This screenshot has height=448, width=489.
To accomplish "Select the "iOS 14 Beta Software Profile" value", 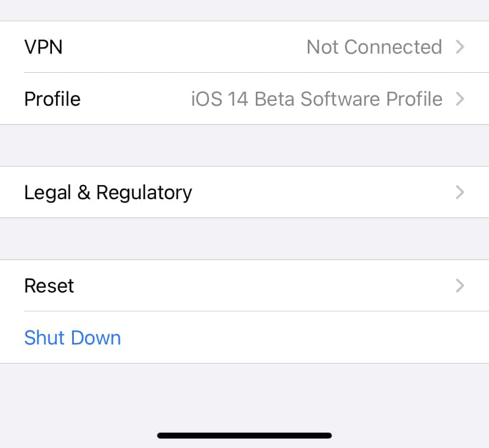I will tap(317, 99).
